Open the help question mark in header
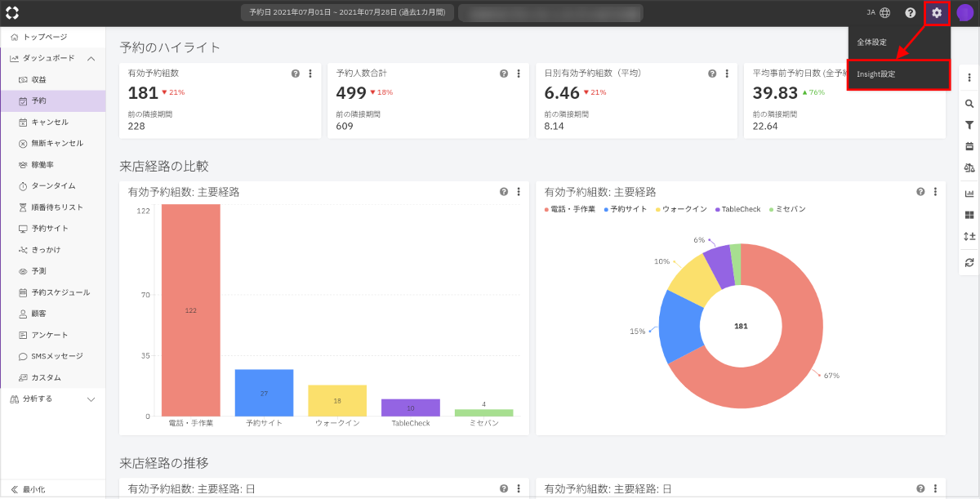This screenshot has height=499, width=980. click(x=910, y=13)
